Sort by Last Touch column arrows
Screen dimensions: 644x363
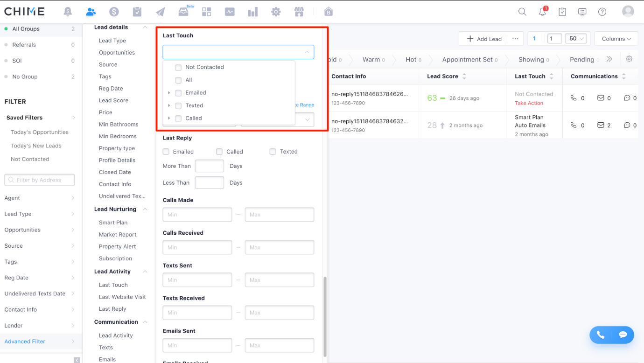coord(552,76)
